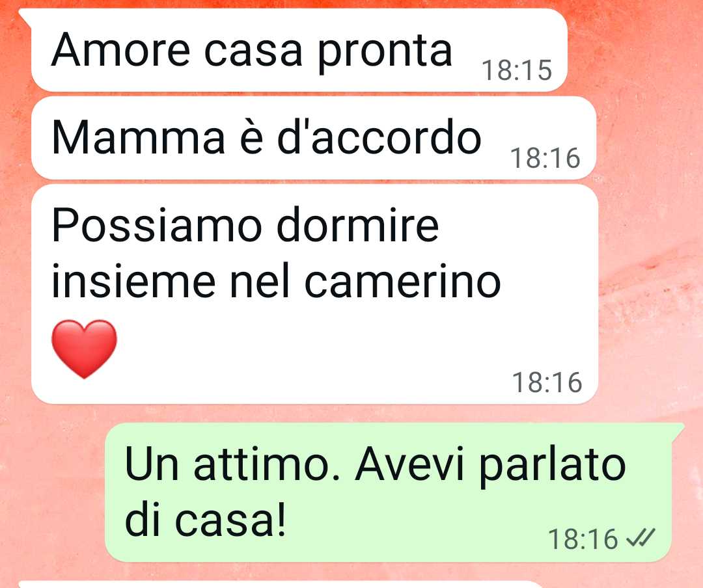Click the double check read receipt

[641, 538]
